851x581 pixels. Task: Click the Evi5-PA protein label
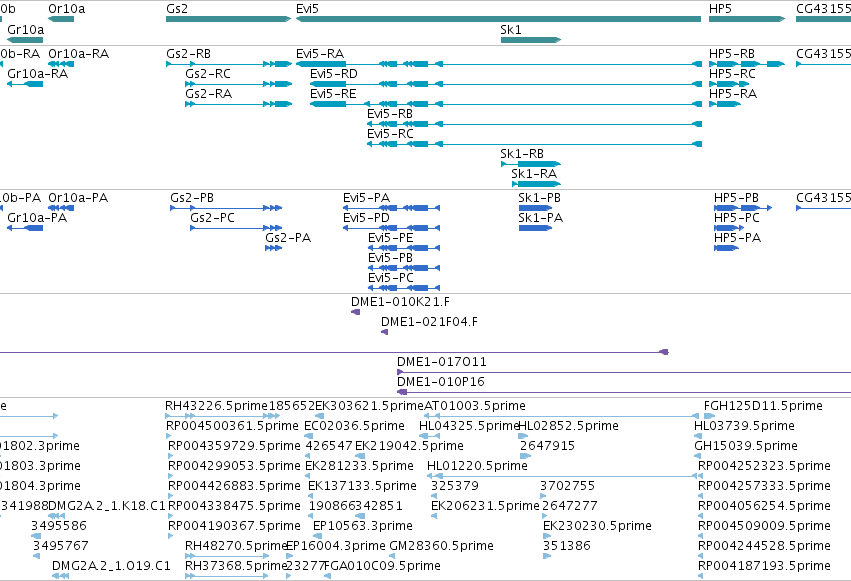pyautogui.click(x=366, y=198)
